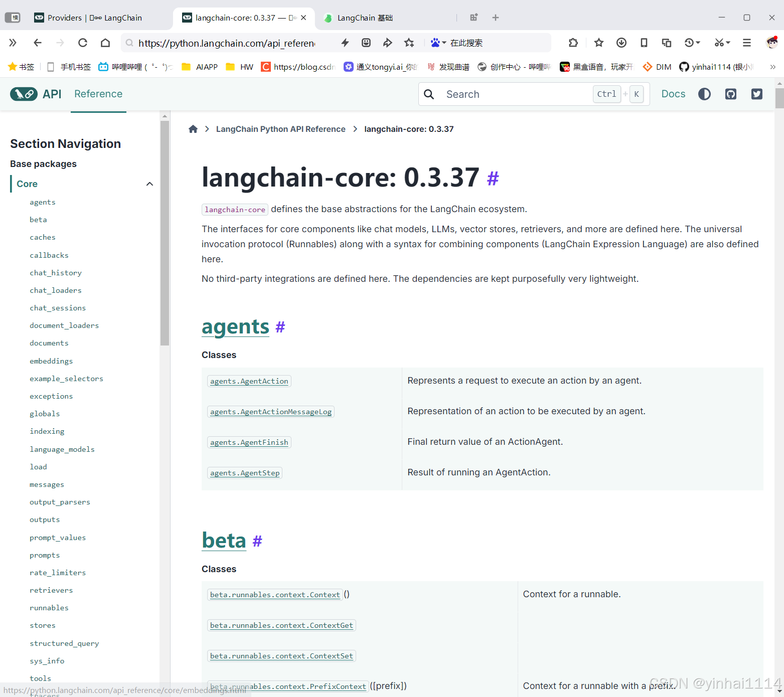Open browser extensions puzzle icon

coord(573,43)
